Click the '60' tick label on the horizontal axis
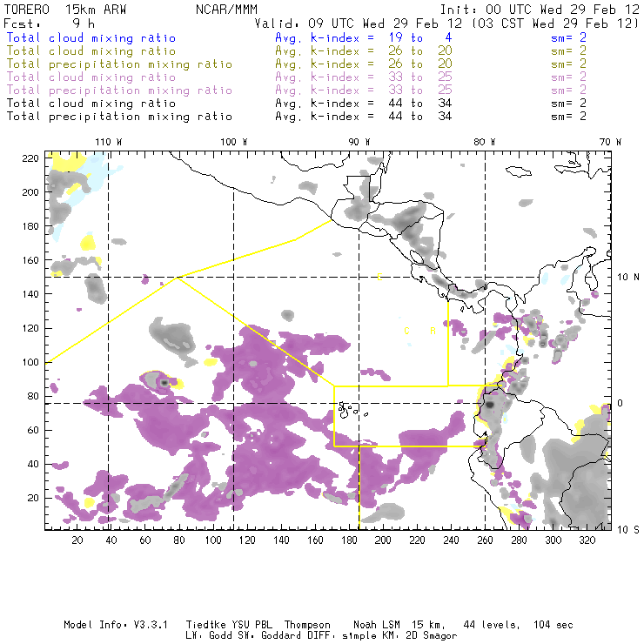The image size is (644, 644). pos(145,540)
